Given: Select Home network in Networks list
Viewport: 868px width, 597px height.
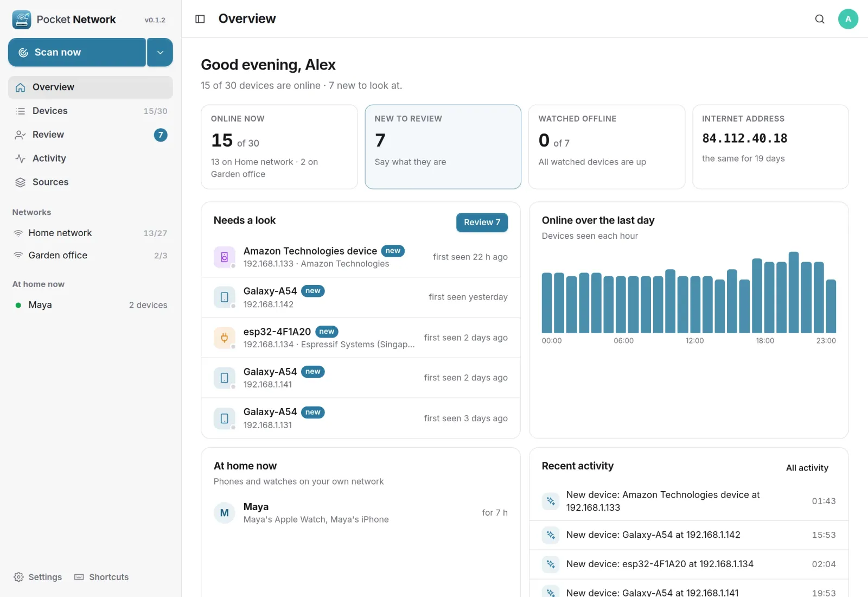Looking at the screenshot, I should point(91,233).
